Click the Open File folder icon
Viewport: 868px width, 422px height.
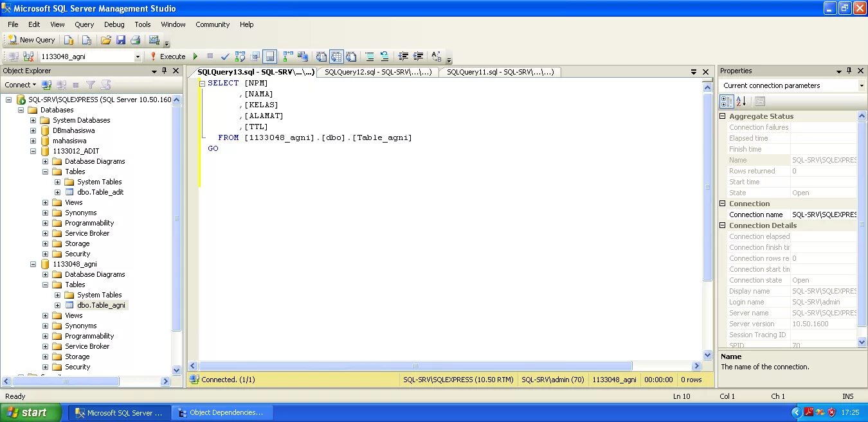coord(106,40)
